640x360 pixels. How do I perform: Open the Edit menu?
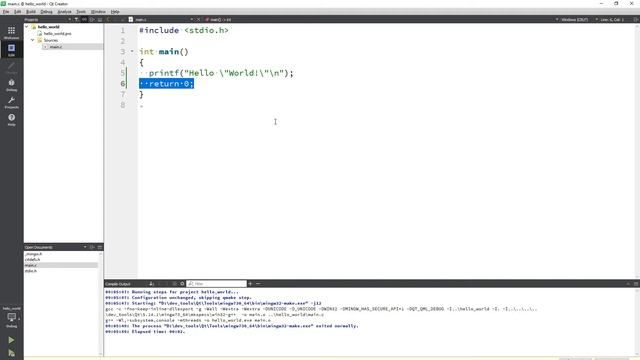18,12
